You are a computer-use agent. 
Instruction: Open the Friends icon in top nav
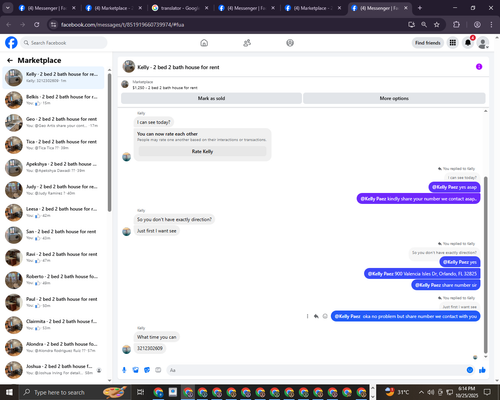[247, 43]
